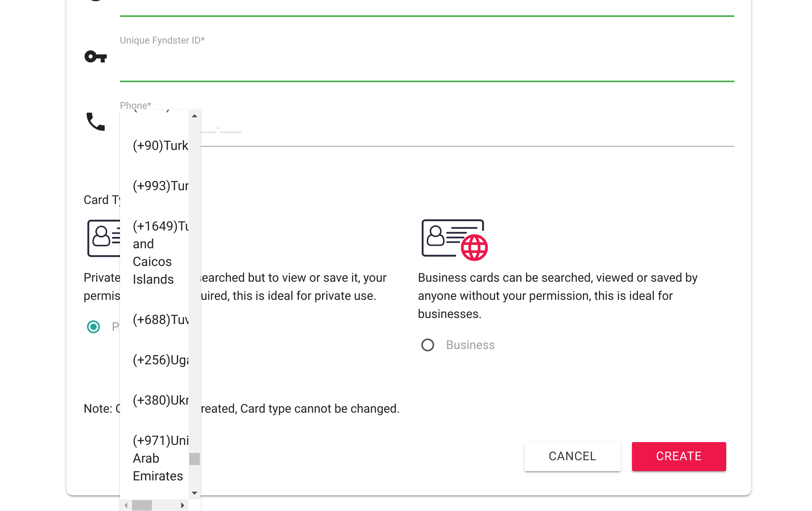Image resolution: width=812 pixels, height=511 pixels.
Task: Pick (+1649) Turks and Caicos Islands
Action: (x=154, y=253)
